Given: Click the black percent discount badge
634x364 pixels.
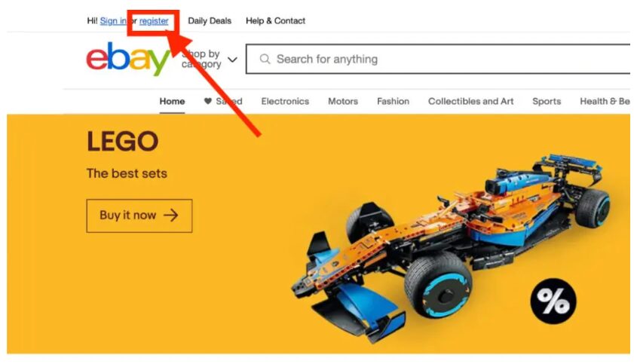Looking at the screenshot, I should click(553, 301).
